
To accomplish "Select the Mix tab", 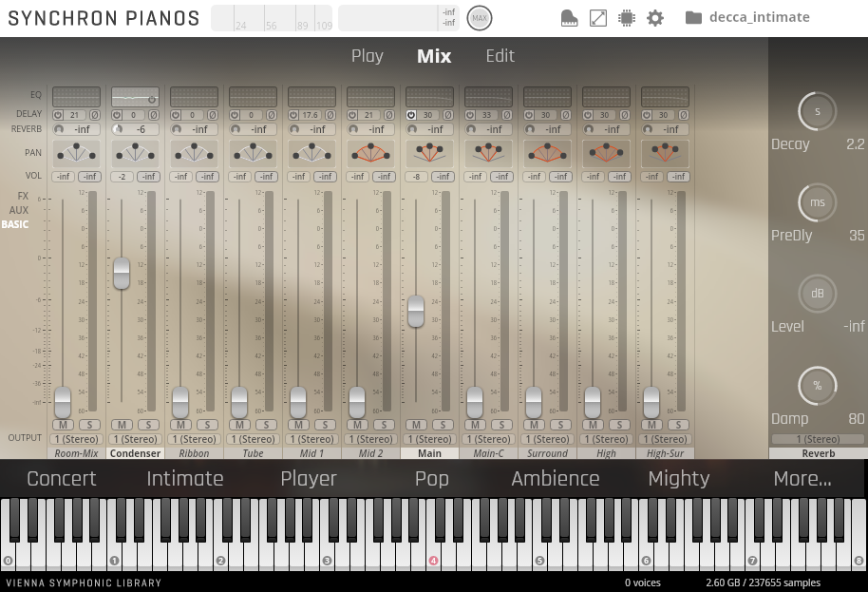I will point(434,56).
